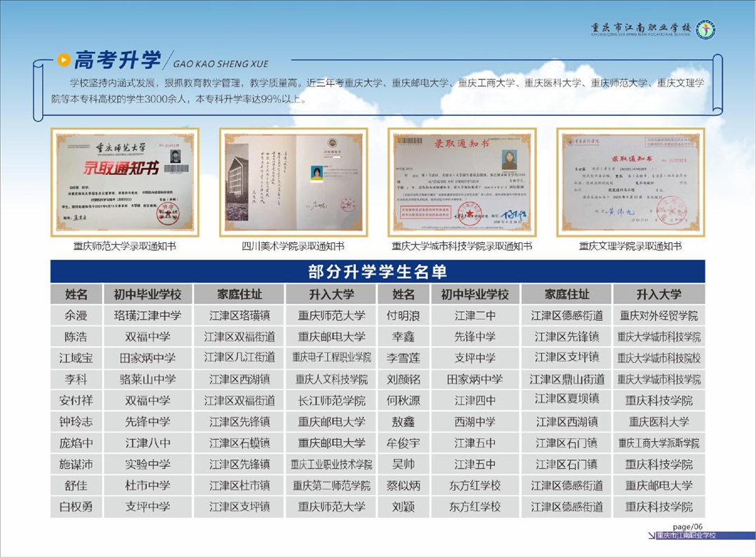The width and height of the screenshot is (756, 557).
Task: Click the university cell 重庆第二师范学院
Action: tap(332, 485)
